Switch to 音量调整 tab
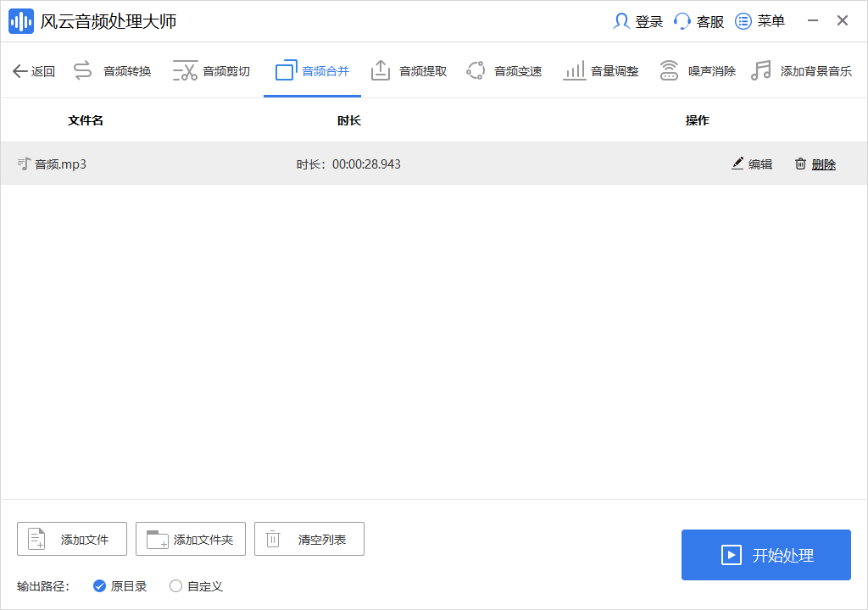The height and width of the screenshot is (610, 868). click(615, 71)
